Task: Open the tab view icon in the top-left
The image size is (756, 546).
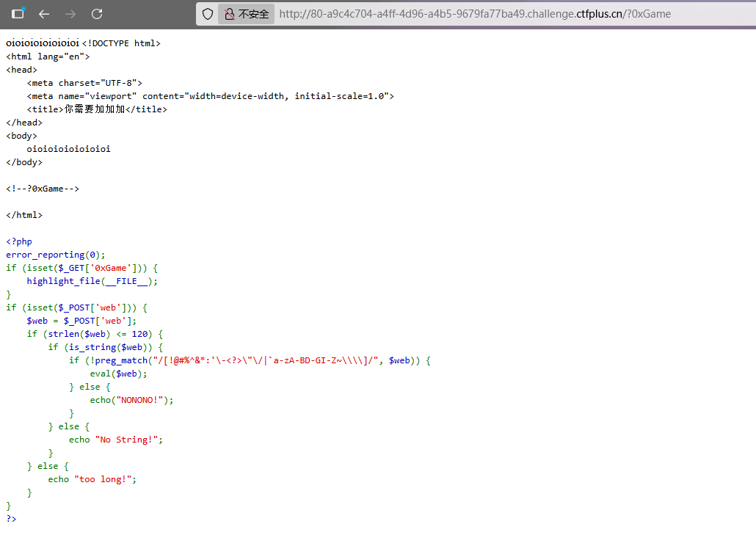Action: coord(18,13)
